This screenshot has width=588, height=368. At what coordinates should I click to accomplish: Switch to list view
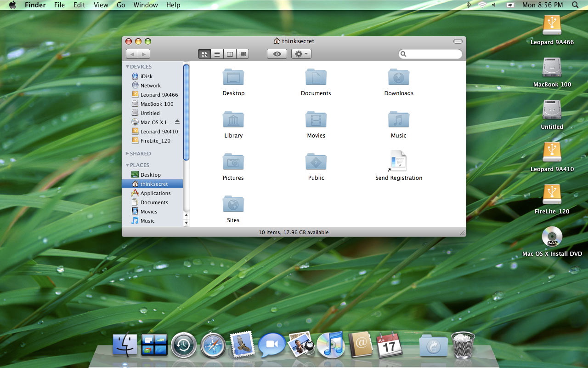[217, 53]
